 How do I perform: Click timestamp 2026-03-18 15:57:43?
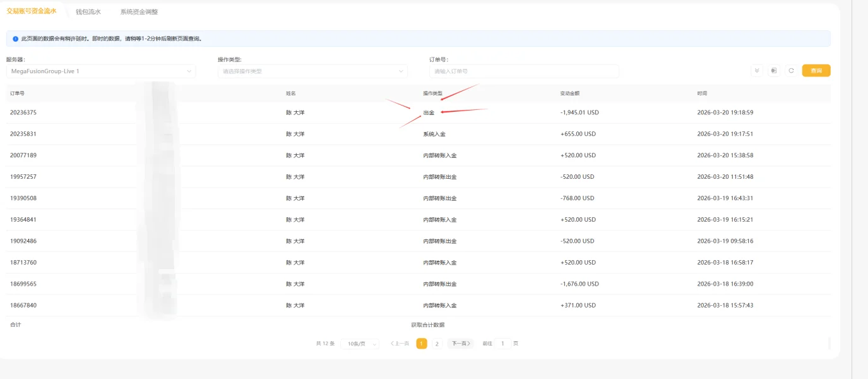pos(725,306)
